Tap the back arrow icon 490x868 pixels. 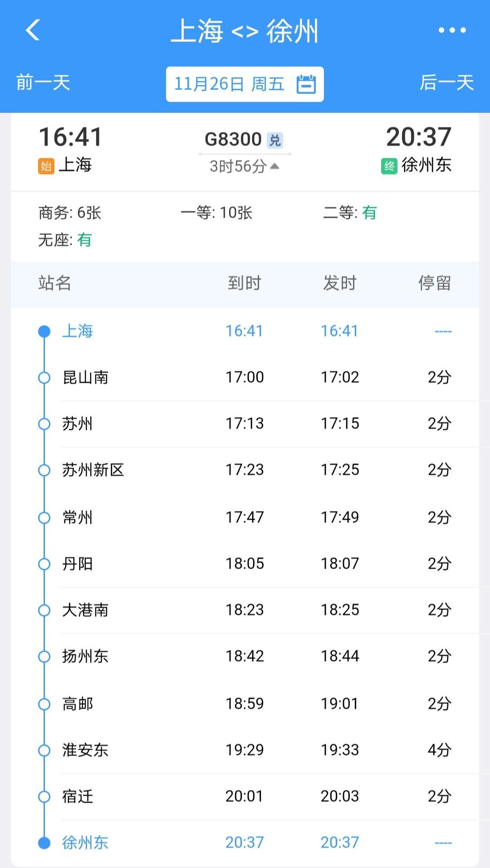[33, 30]
